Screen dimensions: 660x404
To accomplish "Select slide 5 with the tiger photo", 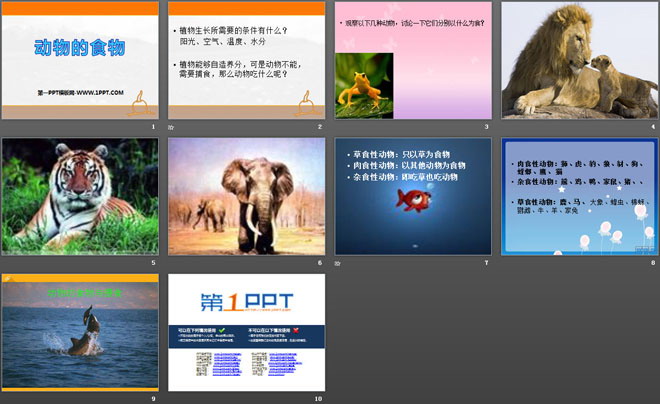I will point(80,197).
